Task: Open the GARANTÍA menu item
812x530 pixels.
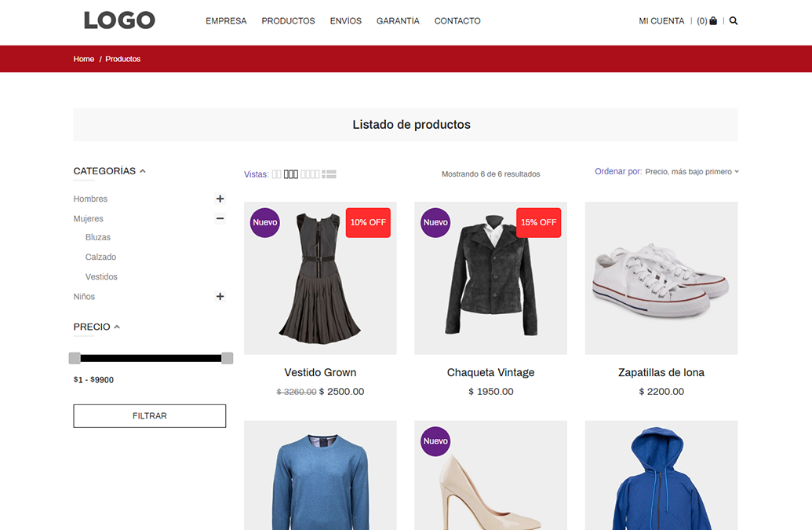Action: pos(398,20)
